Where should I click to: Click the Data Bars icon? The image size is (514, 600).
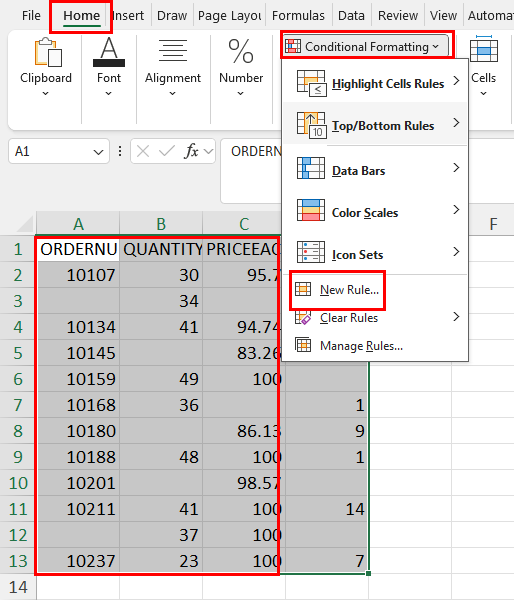(311, 168)
